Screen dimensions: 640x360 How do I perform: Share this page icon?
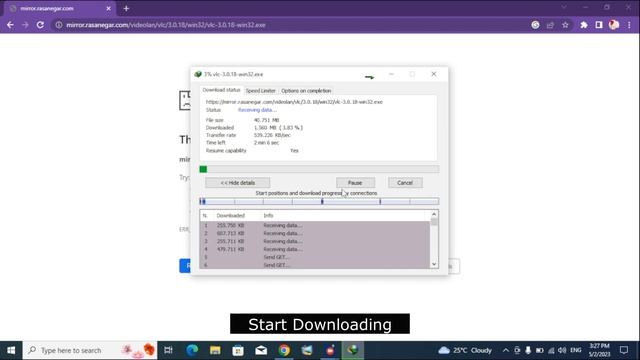pos(550,25)
